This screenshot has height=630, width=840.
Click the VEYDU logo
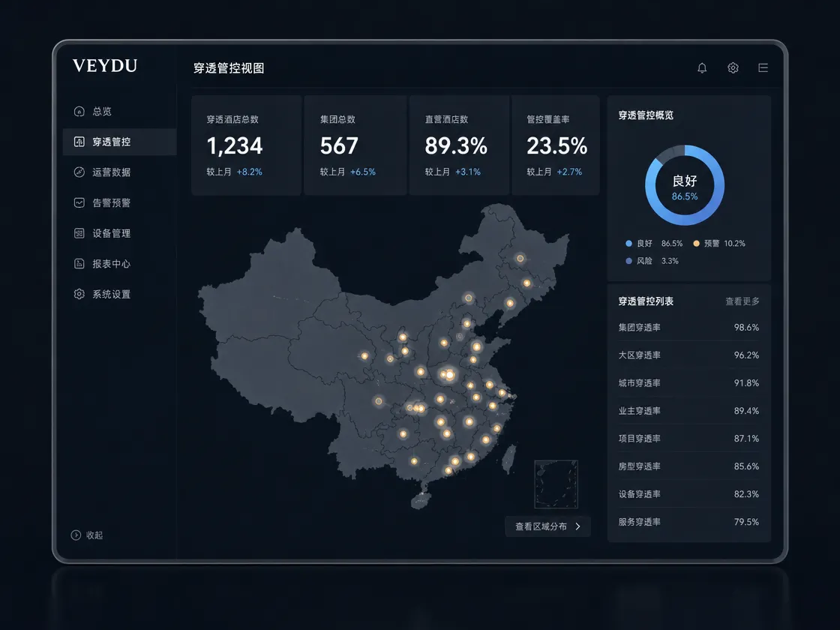105,66
